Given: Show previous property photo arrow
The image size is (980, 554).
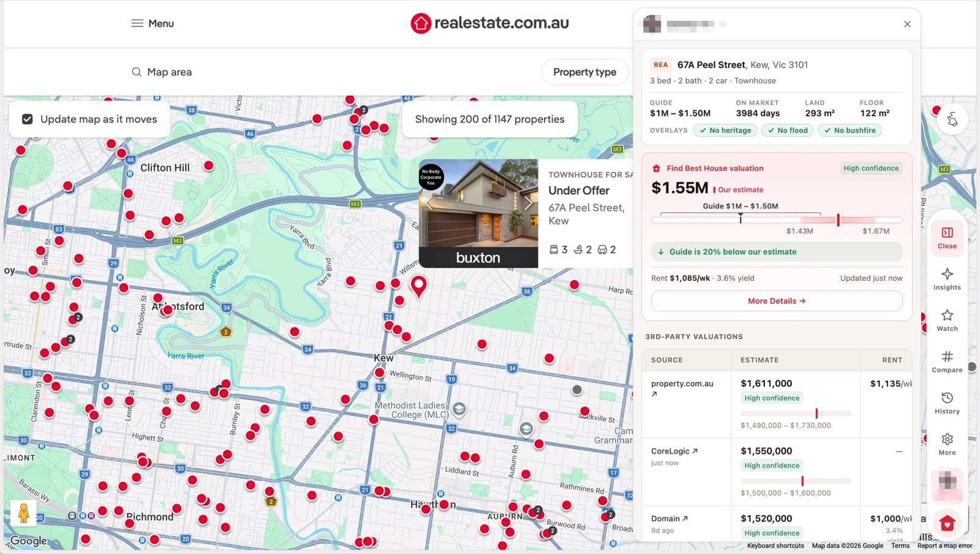Looking at the screenshot, I should click(429, 203).
